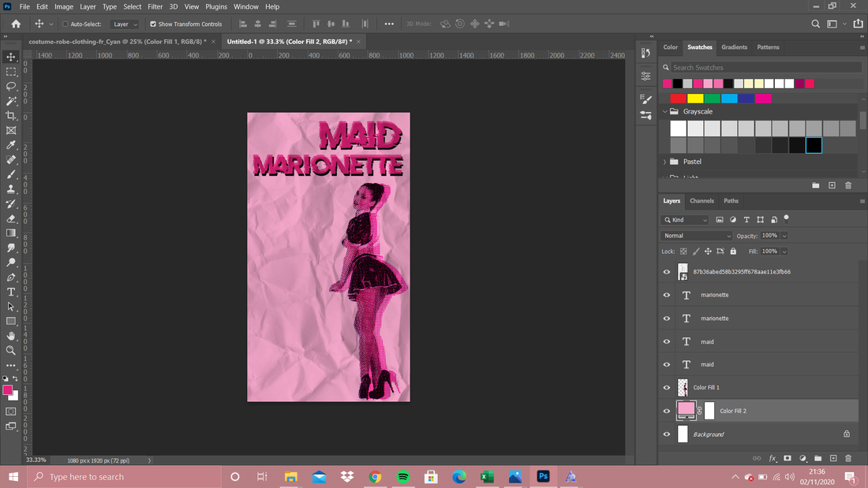The width and height of the screenshot is (868, 488).
Task: Hide the Background layer
Action: click(667, 434)
